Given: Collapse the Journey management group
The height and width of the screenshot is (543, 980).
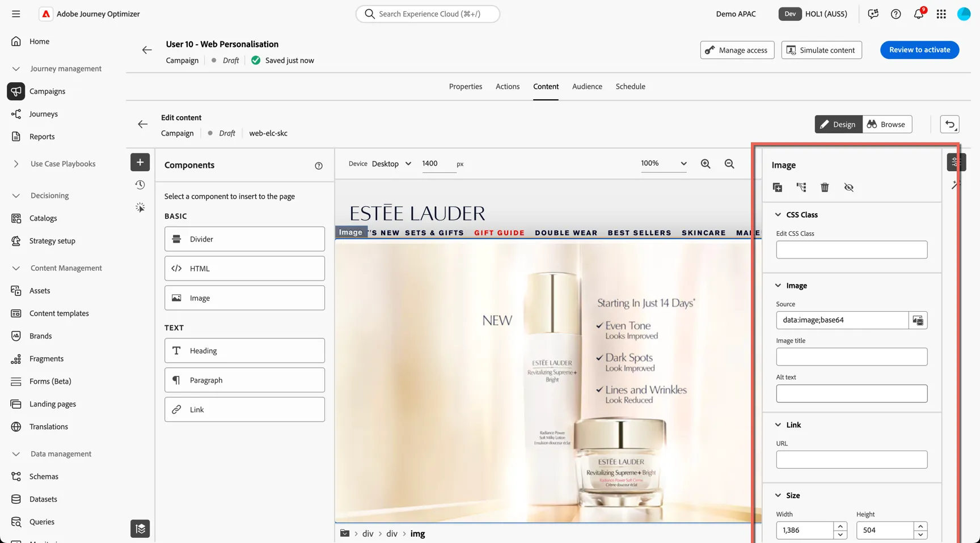Looking at the screenshot, I should point(16,69).
